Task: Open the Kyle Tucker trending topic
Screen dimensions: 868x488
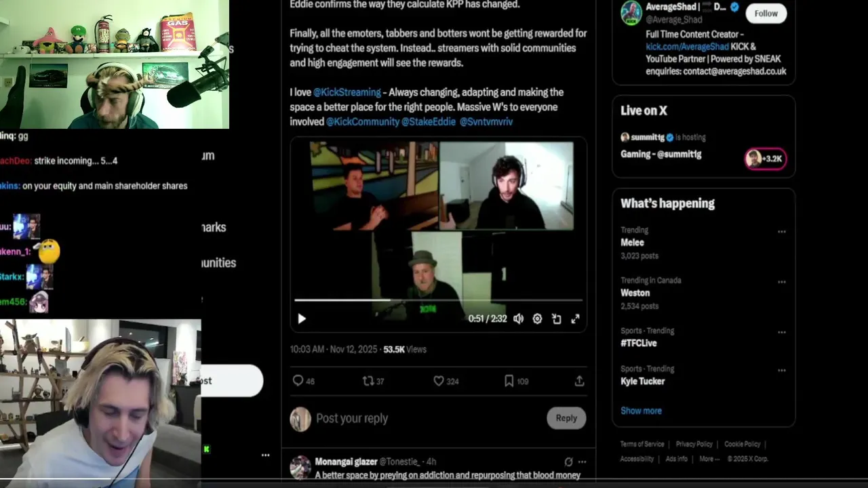Action: [642, 381]
